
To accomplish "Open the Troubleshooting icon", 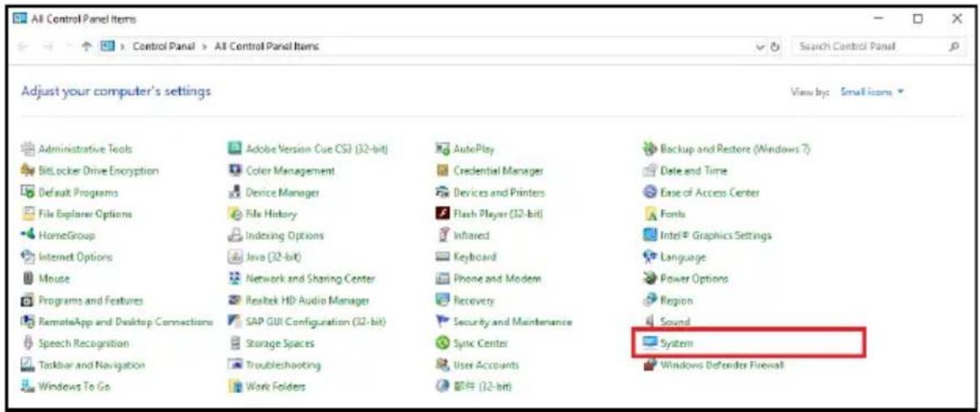I will click(234, 365).
